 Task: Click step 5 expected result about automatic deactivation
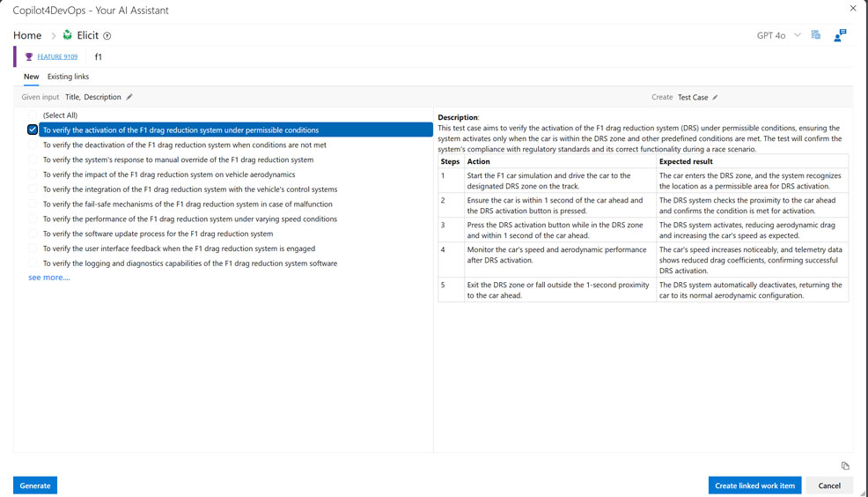point(751,290)
